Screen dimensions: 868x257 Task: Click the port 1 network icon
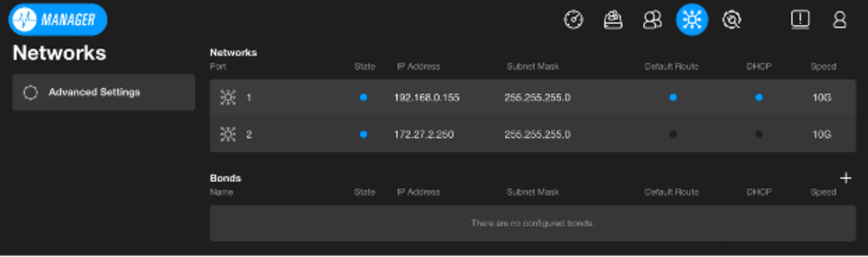pos(228,97)
